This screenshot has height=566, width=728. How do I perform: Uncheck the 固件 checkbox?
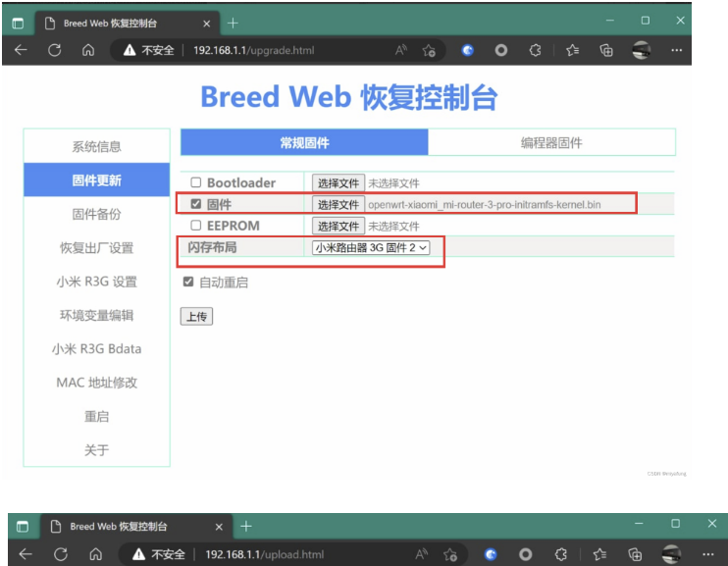[196, 204]
